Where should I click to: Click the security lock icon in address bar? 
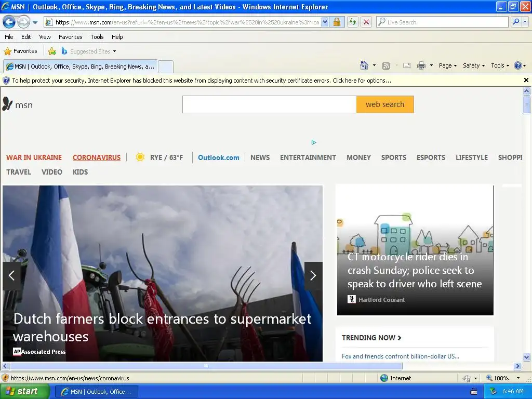(337, 22)
